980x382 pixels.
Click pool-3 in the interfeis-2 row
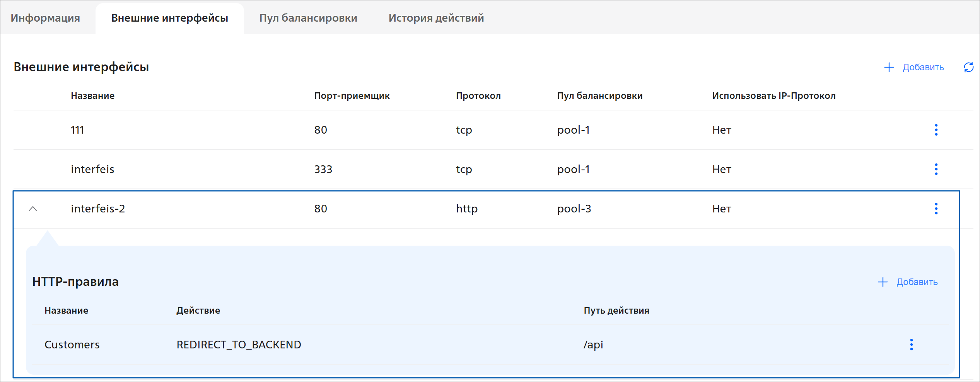574,209
